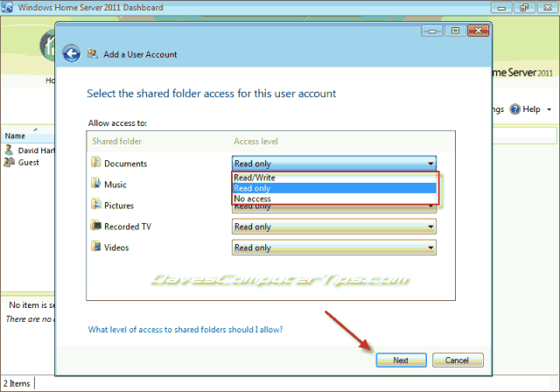
Task: Choose No access in the dropdown list
Action: coord(334,199)
